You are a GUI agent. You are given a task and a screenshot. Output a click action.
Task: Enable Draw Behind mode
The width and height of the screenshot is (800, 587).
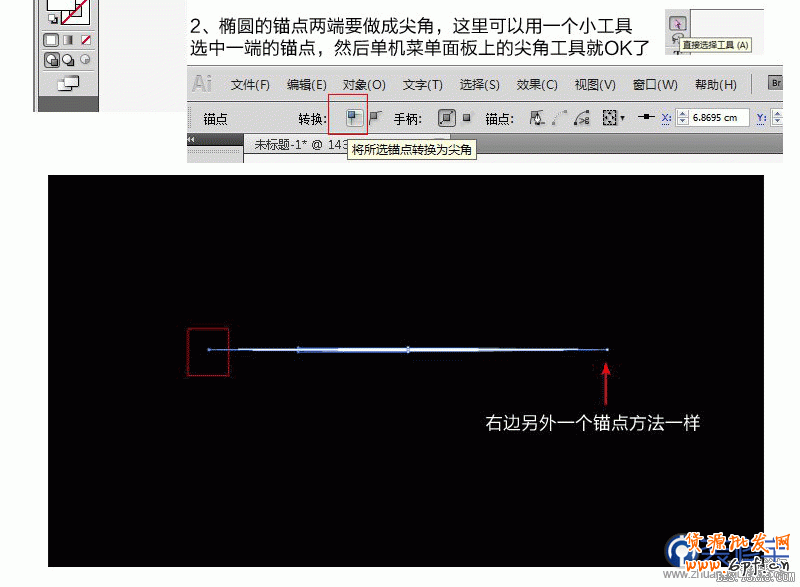point(69,60)
